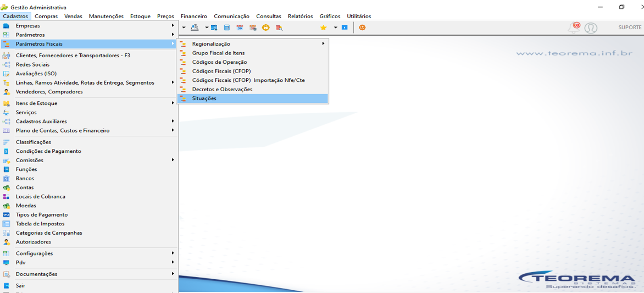Click the SUPORTE label
Viewport: 644px width, 293px height.
[x=630, y=27]
